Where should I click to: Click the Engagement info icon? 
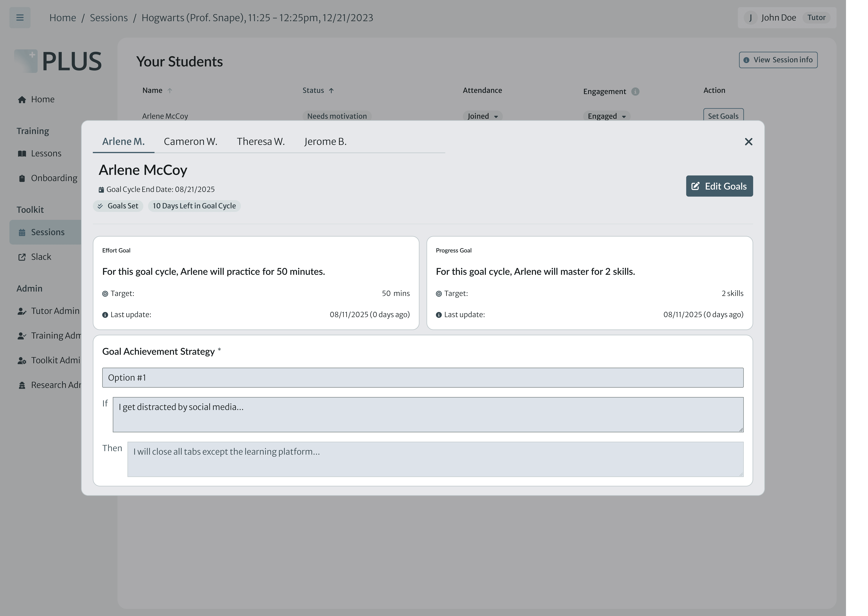point(635,91)
